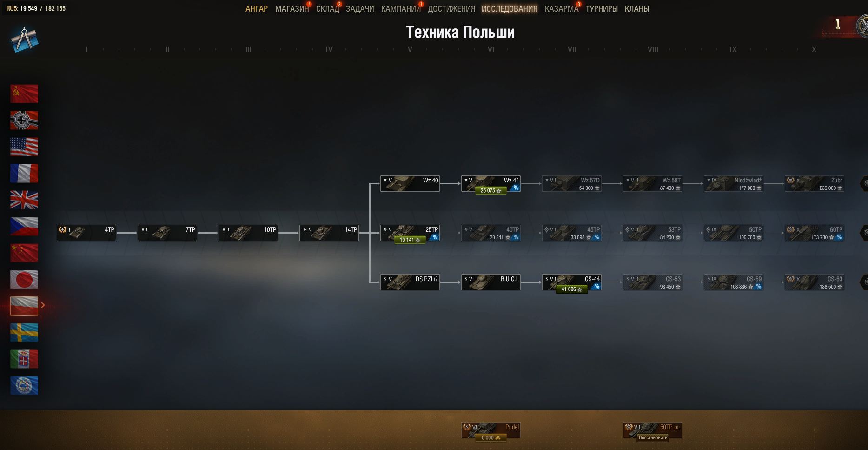Select the Japan nation flag
Screen dimensions: 868x450
pos(24,279)
